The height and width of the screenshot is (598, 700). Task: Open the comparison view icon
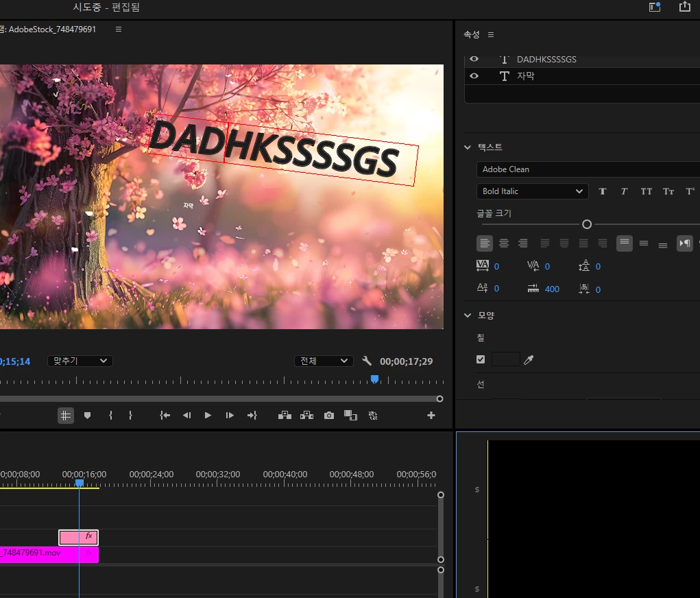(350, 416)
